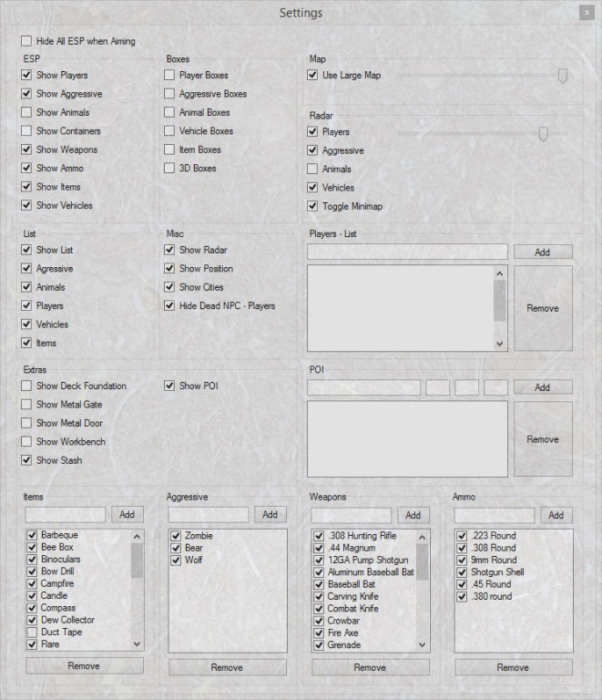Viewport: 602px width, 700px height.
Task: Enable Show Containers checkbox
Action: tap(26, 131)
